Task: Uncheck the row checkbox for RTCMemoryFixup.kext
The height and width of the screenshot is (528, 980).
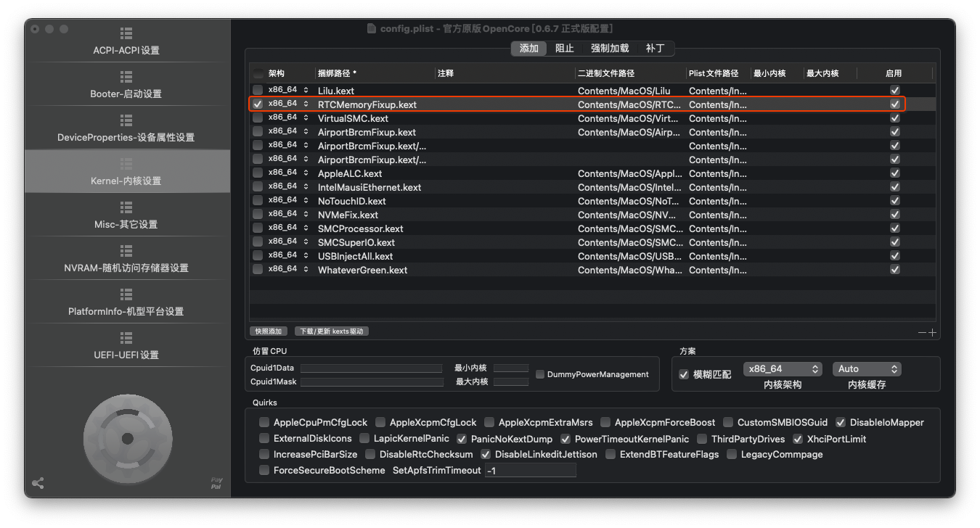Action: click(258, 104)
